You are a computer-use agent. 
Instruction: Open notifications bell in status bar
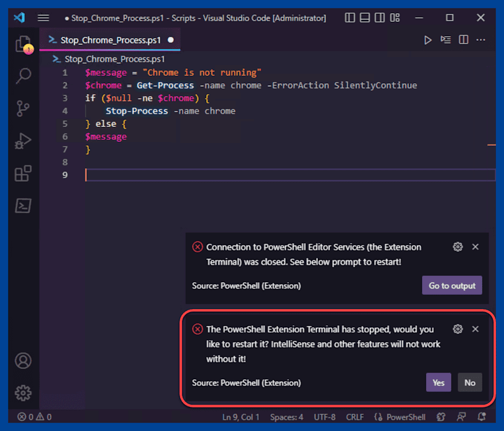(x=482, y=417)
